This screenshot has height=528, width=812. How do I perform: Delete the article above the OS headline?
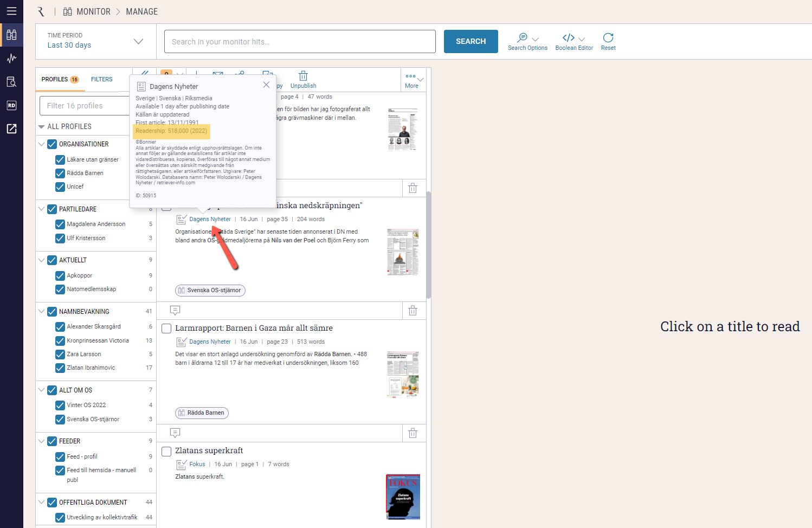click(413, 188)
